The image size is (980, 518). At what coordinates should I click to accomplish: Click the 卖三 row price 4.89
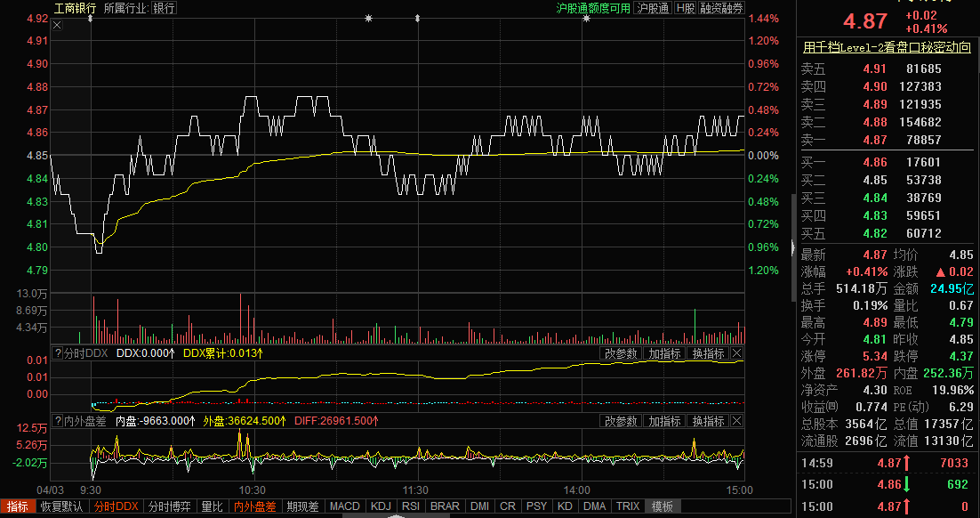[875, 104]
